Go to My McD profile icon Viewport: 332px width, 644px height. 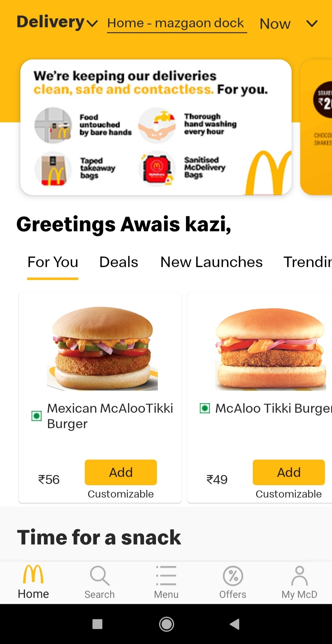point(299,576)
